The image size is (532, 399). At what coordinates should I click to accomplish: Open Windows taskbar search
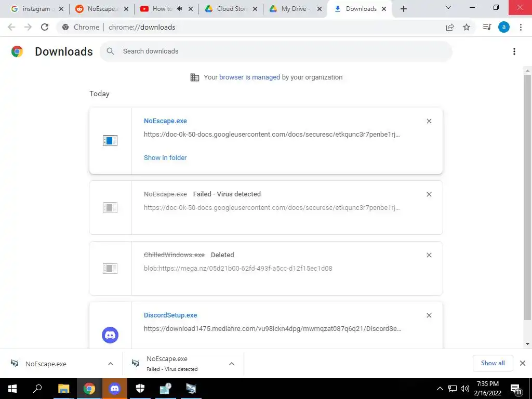37,389
